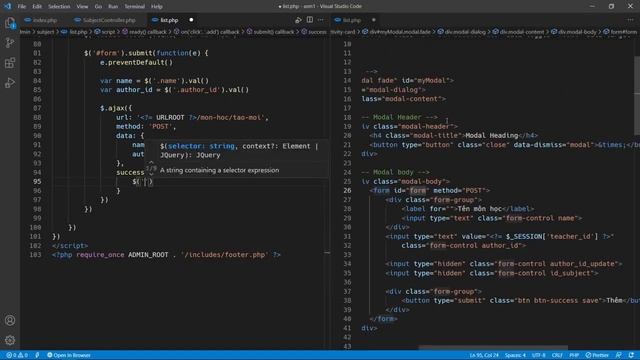Image resolution: width=640 pixels, height=360 pixels.
Task: Switch to the index.php tab
Action: tap(41, 20)
